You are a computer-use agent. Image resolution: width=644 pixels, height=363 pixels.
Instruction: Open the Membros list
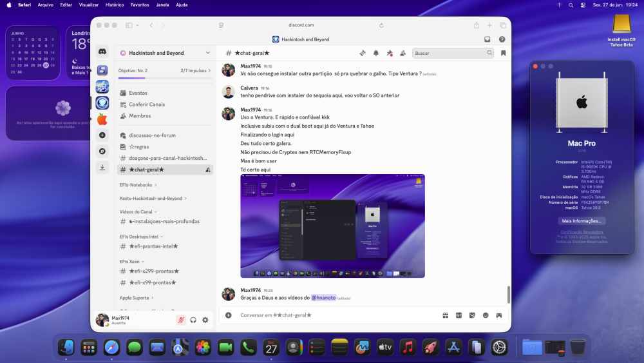165,116
